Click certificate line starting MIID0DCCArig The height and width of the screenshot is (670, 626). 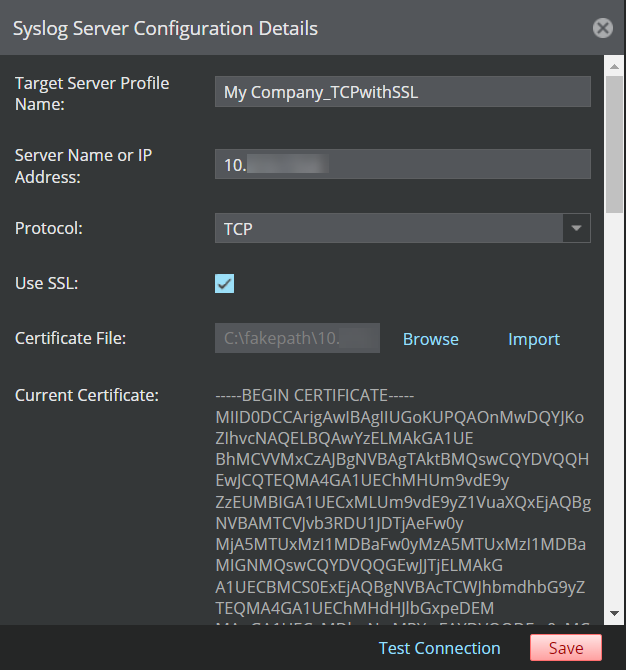pyautogui.click(x=400, y=417)
